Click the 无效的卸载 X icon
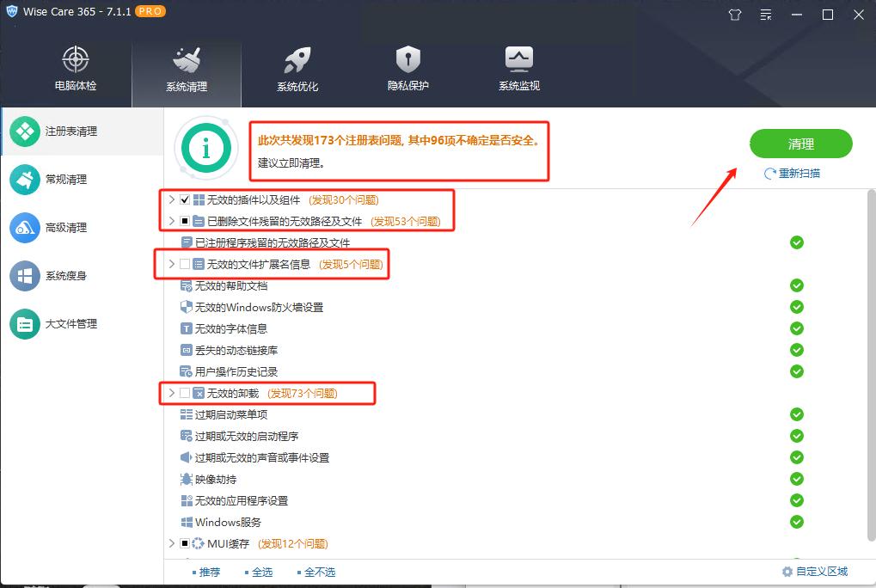 (199, 393)
